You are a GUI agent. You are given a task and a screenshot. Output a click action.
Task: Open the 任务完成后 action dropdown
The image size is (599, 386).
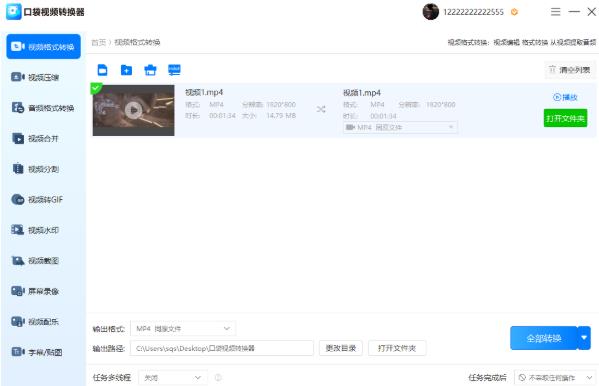coord(555,378)
